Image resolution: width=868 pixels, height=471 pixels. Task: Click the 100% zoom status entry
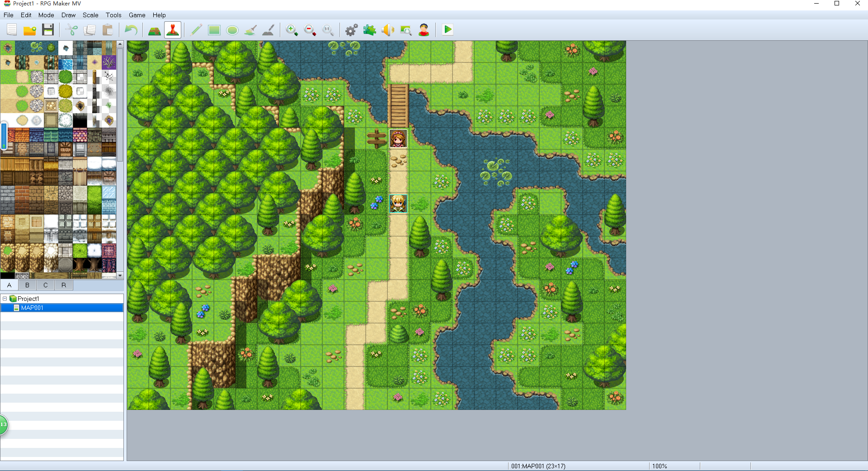(x=660, y=466)
